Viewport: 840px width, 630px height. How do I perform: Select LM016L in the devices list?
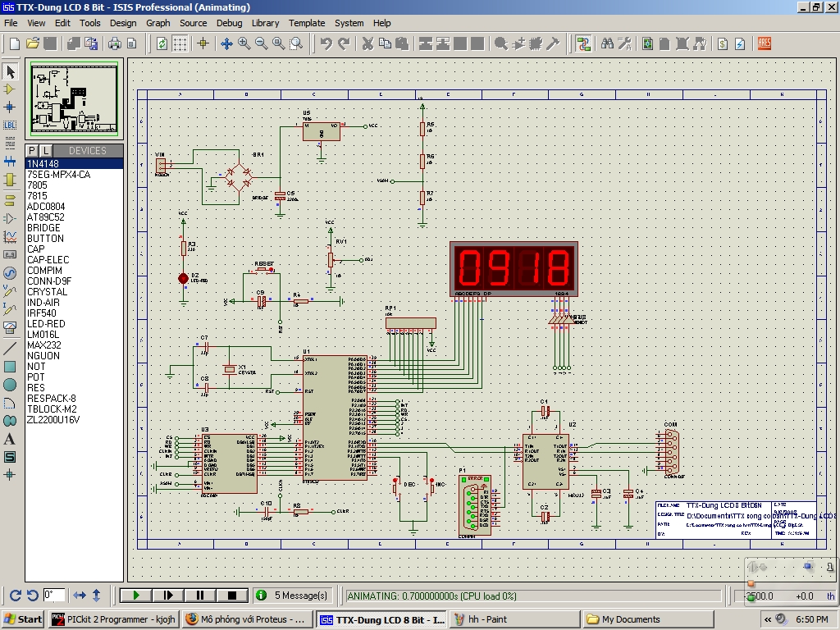43,335
